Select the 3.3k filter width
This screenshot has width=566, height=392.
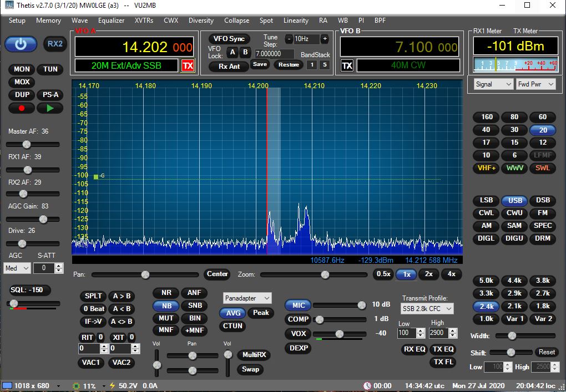[x=486, y=293]
